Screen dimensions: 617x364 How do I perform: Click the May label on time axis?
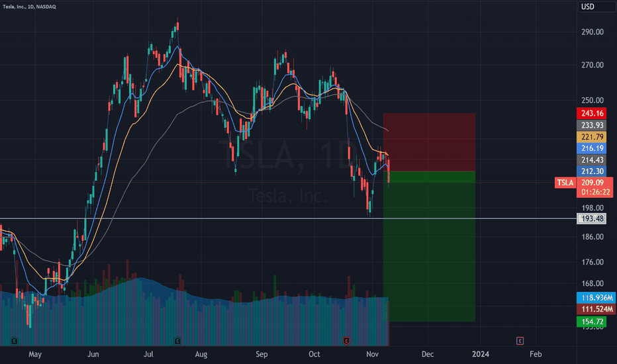35,354
